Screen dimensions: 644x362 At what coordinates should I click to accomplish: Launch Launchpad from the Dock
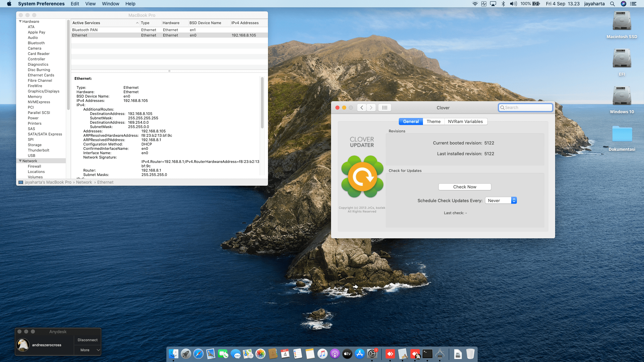click(186, 354)
